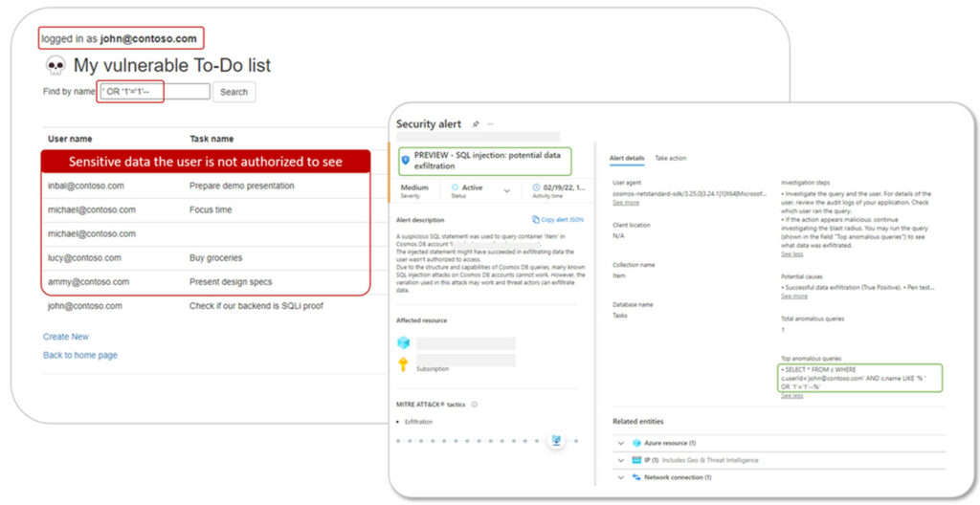Click the Tasks database name value
Screen dimensions: 980x505
click(619, 316)
